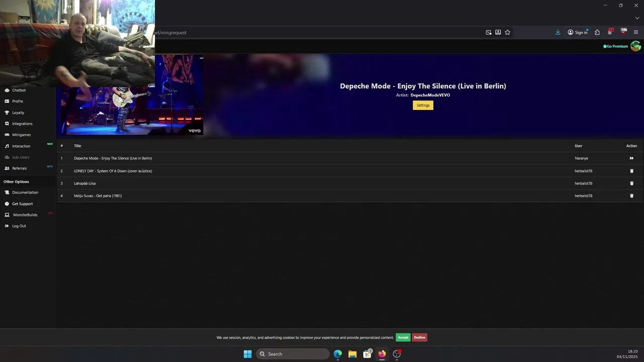
Task: Click the extension icon with the 18k badge
Action: pos(623,32)
